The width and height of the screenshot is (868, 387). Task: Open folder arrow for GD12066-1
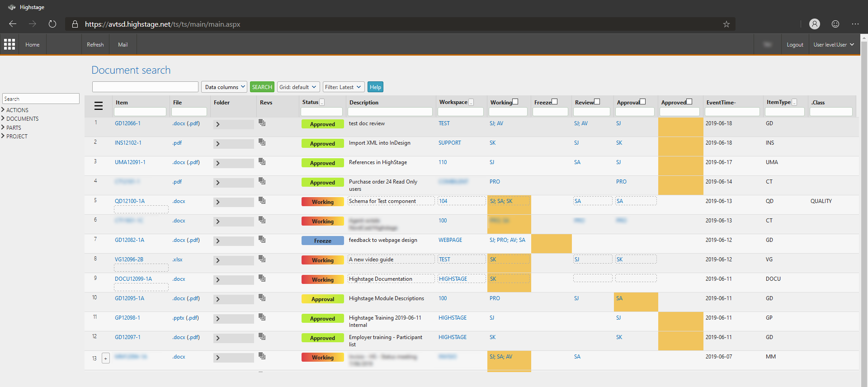pyautogui.click(x=218, y=124)
